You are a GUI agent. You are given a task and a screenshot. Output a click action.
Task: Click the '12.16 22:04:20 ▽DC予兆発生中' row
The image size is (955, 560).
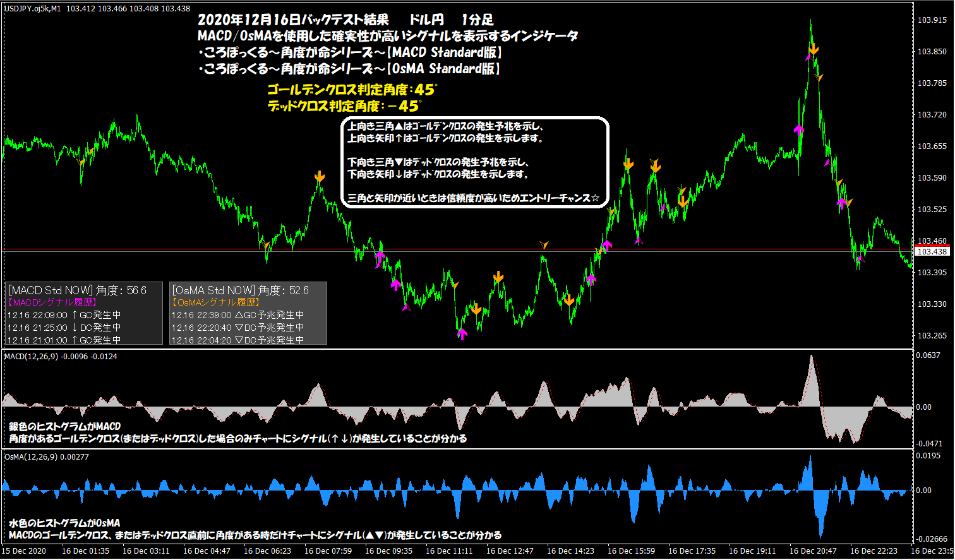pyautogui.click(x=238, y=340)
